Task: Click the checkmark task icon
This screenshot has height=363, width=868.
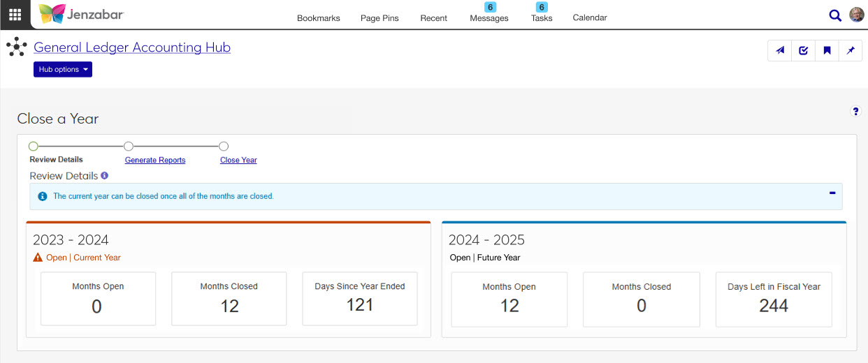Action: click(x=803, y=50)
